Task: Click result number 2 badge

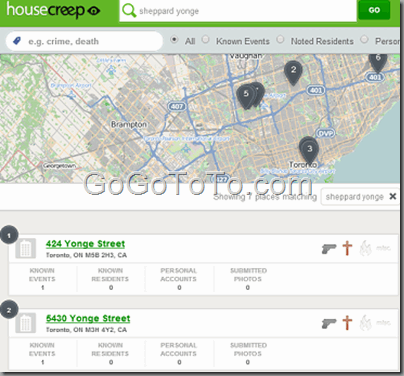Action: point(9,311)
